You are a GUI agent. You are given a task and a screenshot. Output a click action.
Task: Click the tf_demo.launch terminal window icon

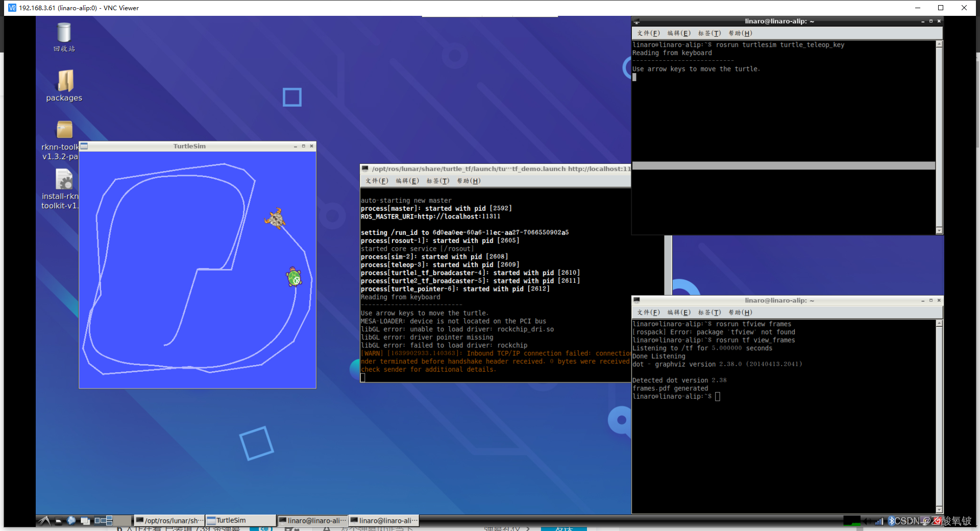point(365,168)
